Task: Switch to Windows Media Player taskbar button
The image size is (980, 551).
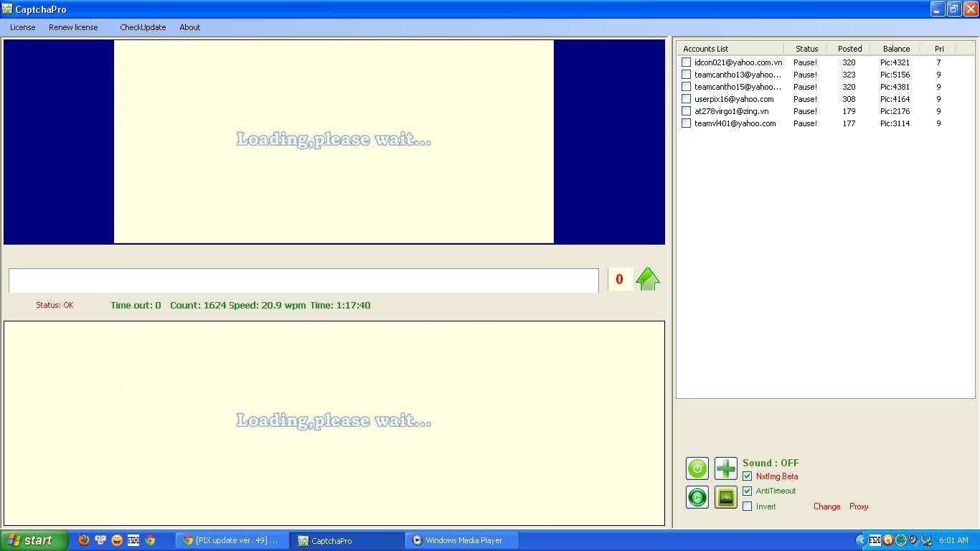Action: (461, 540)
